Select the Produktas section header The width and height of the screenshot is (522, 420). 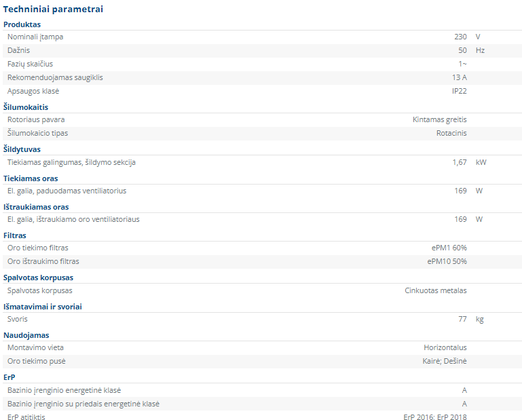tap(22, 24)
